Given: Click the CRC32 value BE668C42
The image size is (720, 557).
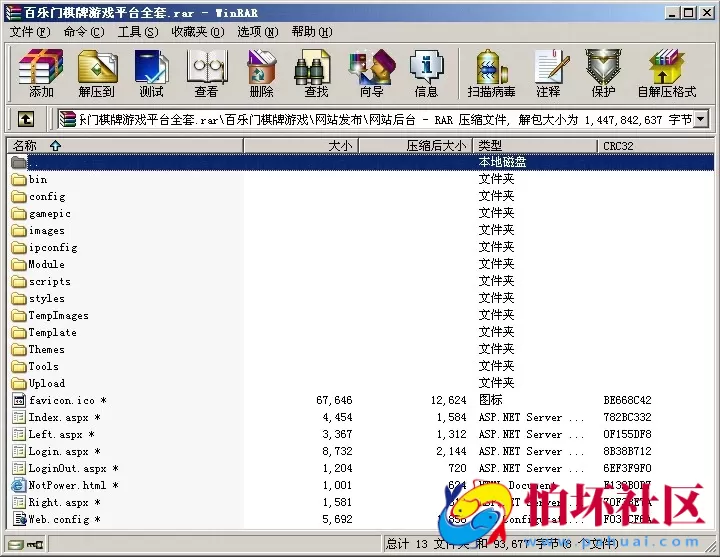Looking at the screenshot, I should click(x=627, y=400).
